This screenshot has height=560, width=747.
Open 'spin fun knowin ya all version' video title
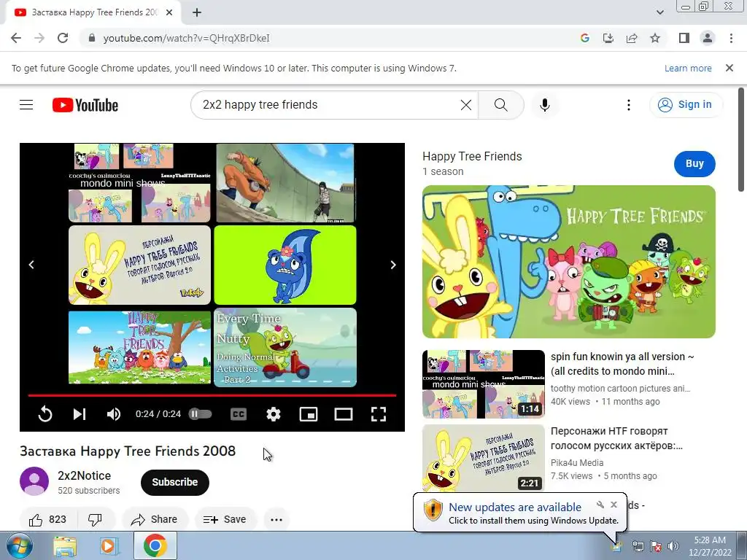tap(622, 364)
